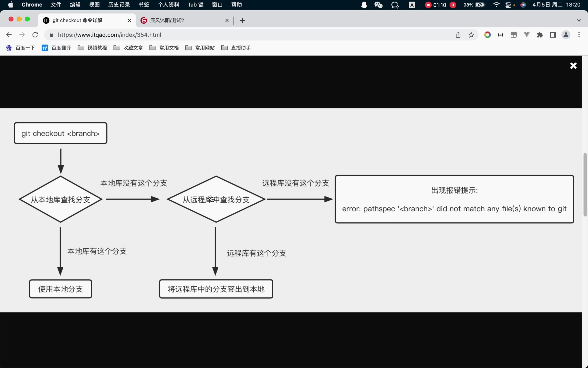
Task: Open the 视图 menu
Action: [94, 5]
